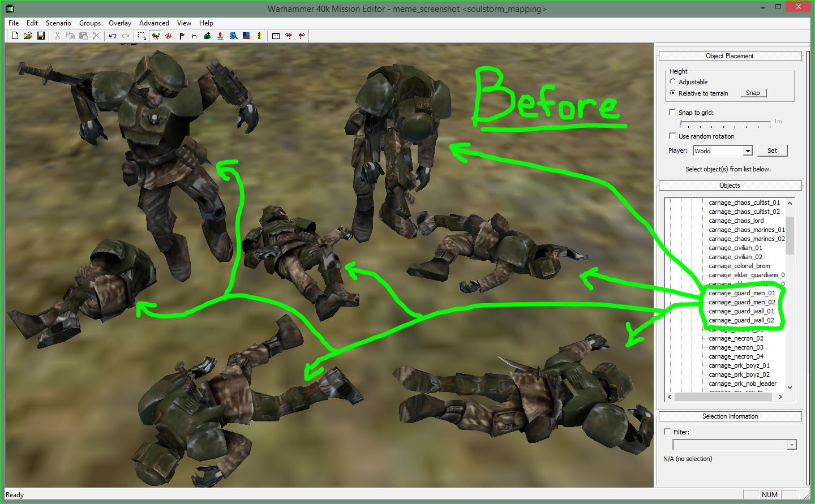The image size is (815, 504).
Task: Select carnage_ork_nob_leader in the objects list
Action: point(743,384)
